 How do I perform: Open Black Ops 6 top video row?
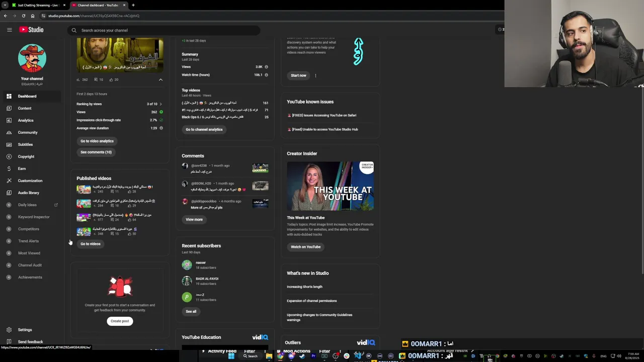225,117
